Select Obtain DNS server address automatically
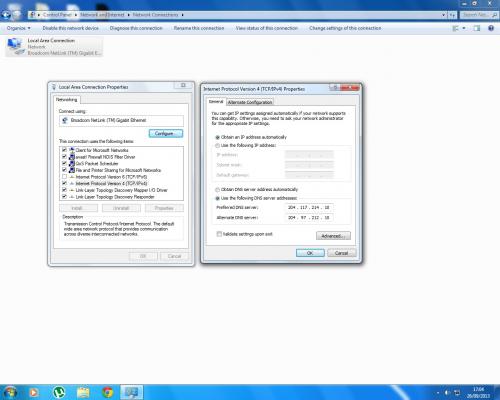 coord(217,190)
